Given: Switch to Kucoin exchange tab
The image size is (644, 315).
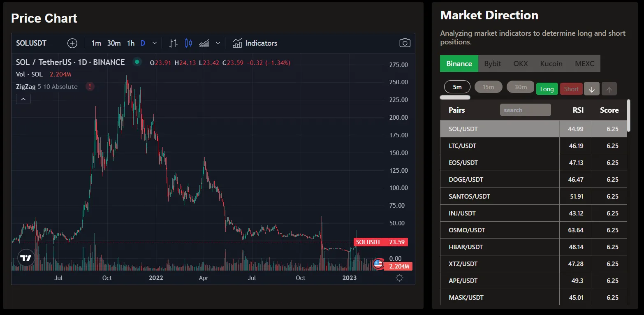Looking at the screenshot, I should pos(551,64).
